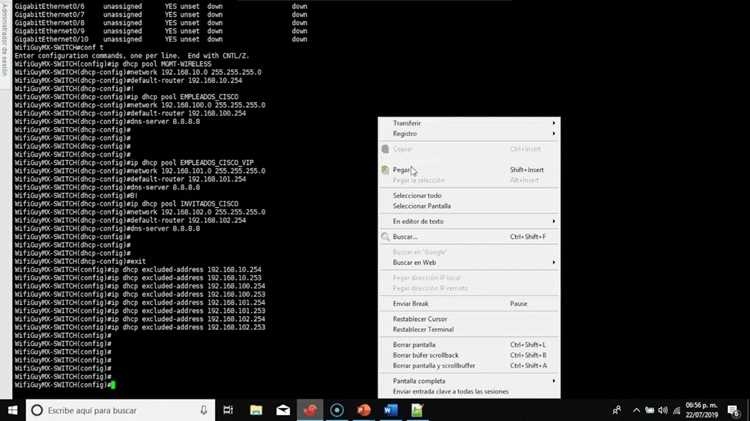750x421 pixels.
Task: Choose Buscar... from the context menu
Action: click(x=469, y=237)
